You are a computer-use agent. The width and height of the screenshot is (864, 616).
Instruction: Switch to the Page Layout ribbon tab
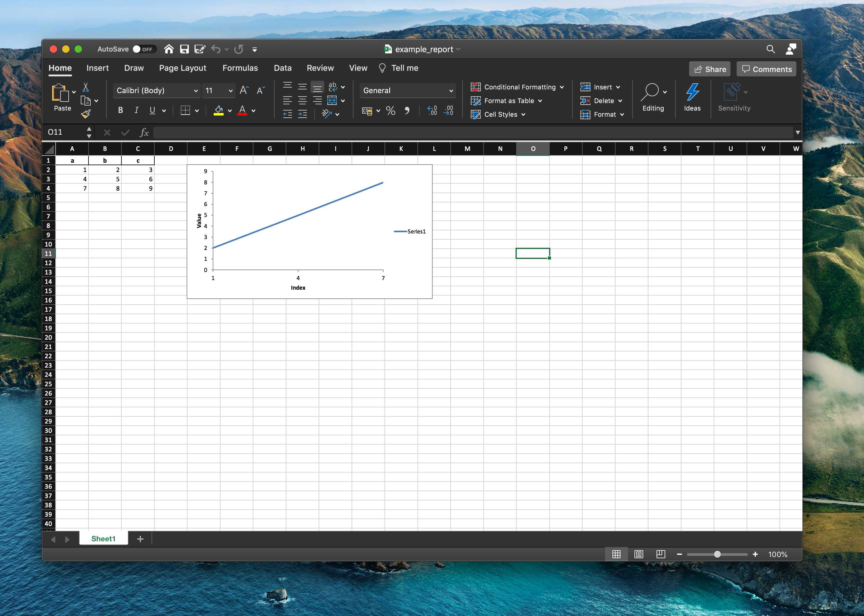183,68
